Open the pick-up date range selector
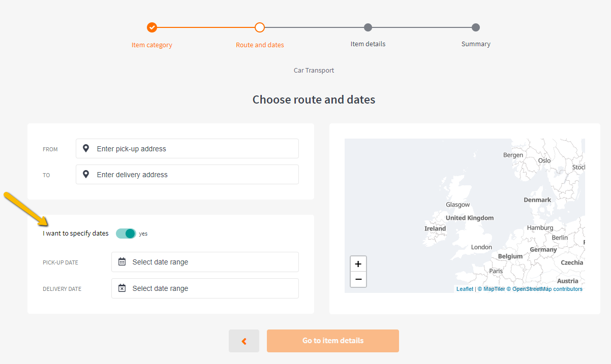The image size is (611, 364). 205,262
